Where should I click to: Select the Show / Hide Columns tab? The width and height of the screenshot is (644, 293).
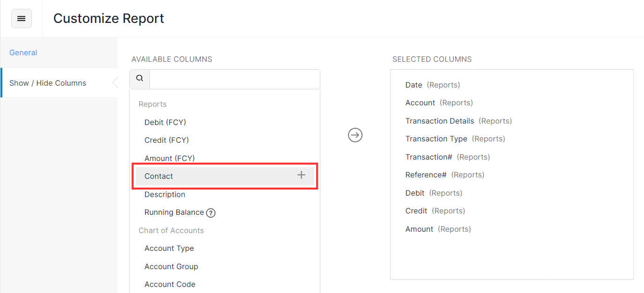(47, 82)
